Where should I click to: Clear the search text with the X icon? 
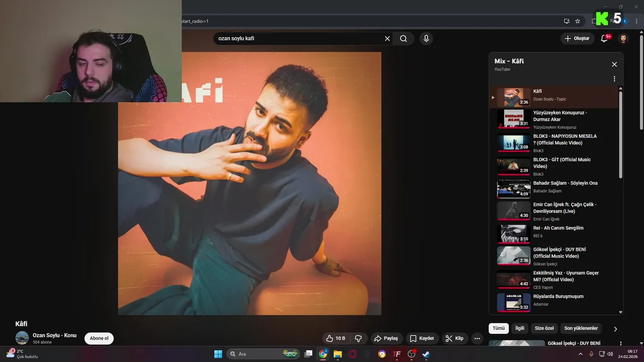pyautogui.click(x=387, y=39)
